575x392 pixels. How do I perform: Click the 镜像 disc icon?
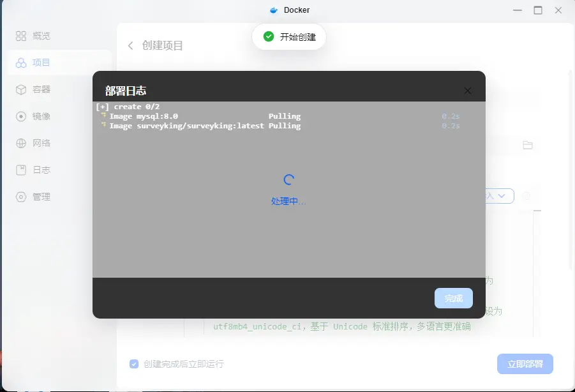(x=21, y=116)
